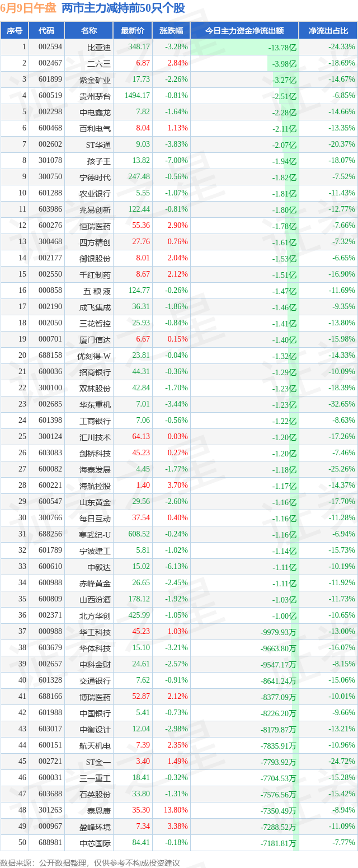
Task: Click 四方精创 price 27.76
Action: coord(141,242)
